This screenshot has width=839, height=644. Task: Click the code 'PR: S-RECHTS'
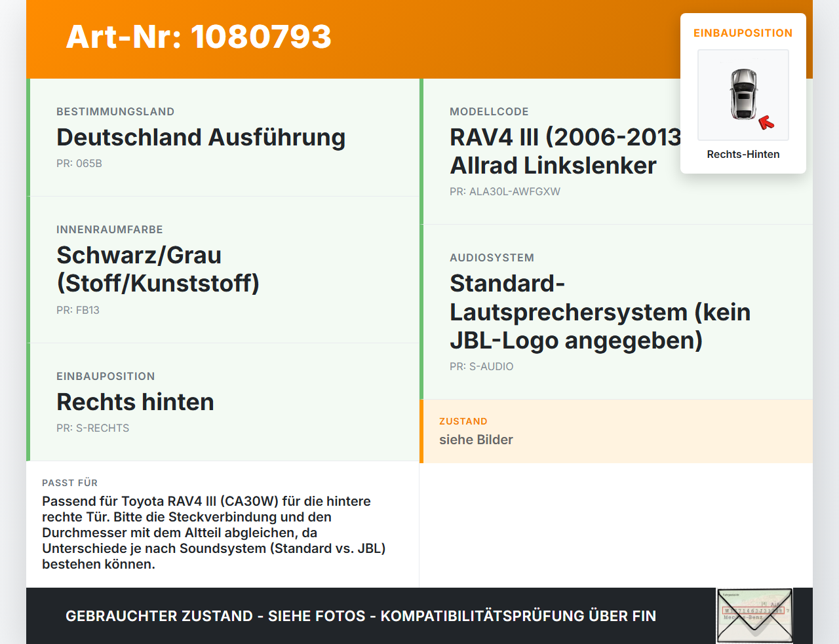92,428
